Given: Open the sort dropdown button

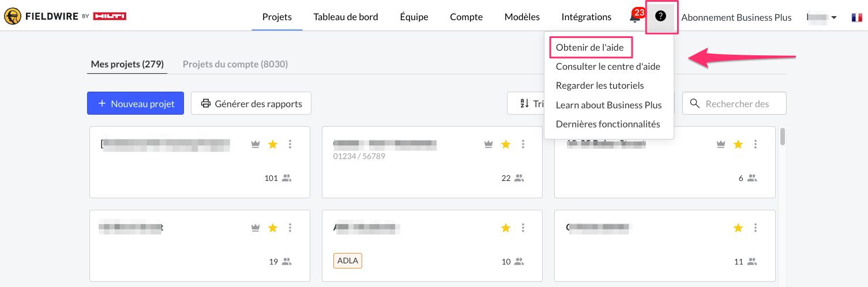Looking at the screenshot, I should click(x=526, y=104).
